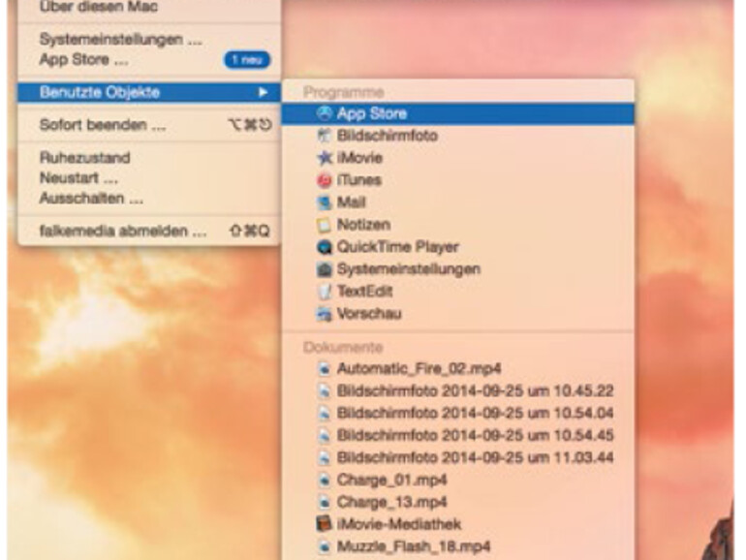Launch iTunes from the submenu

[457, 180]
